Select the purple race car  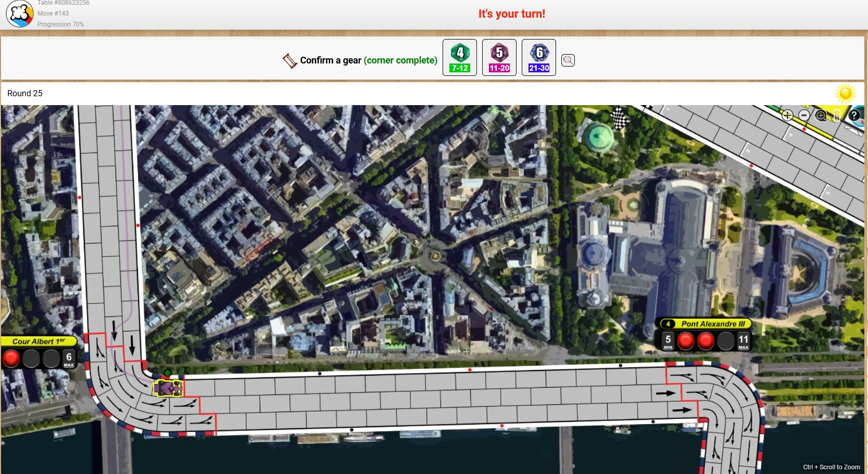point(168,388)
